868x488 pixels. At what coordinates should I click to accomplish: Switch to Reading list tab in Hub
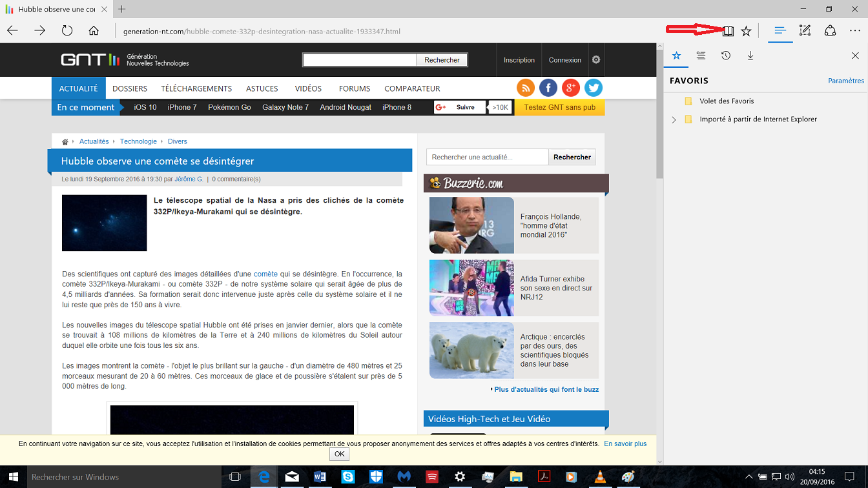coord(701,56)
